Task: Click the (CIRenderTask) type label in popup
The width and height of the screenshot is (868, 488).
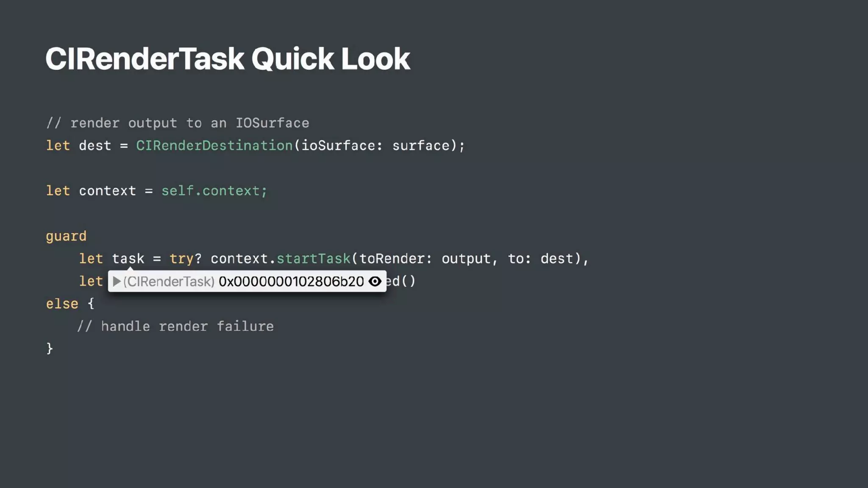Action: click(x=169, y=281)
